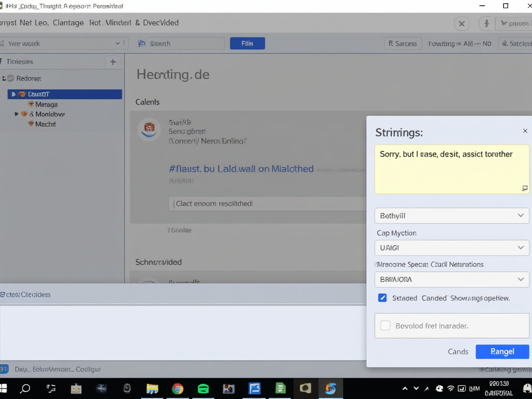The width and height of the screenshot is (532, 399).
Task: Click Cands to cancel dialog
Action: click(x=458, y=352)
